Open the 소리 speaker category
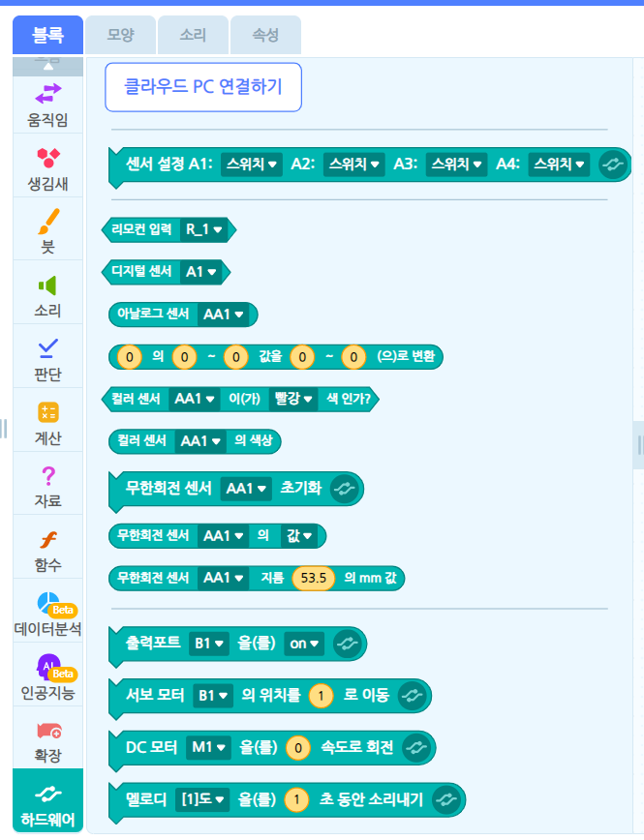The image size is (644, 840). click(47, 296)
